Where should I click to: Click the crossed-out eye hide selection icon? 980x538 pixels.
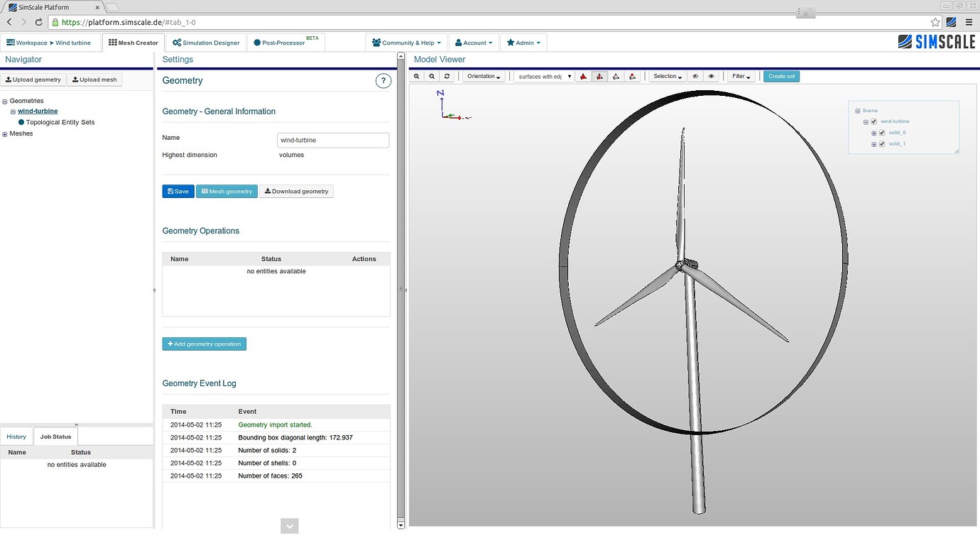click(696, 76)
